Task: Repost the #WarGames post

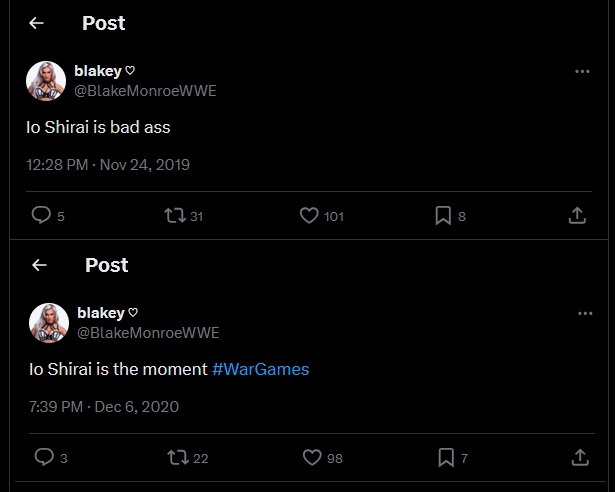Action: point(177,457)
